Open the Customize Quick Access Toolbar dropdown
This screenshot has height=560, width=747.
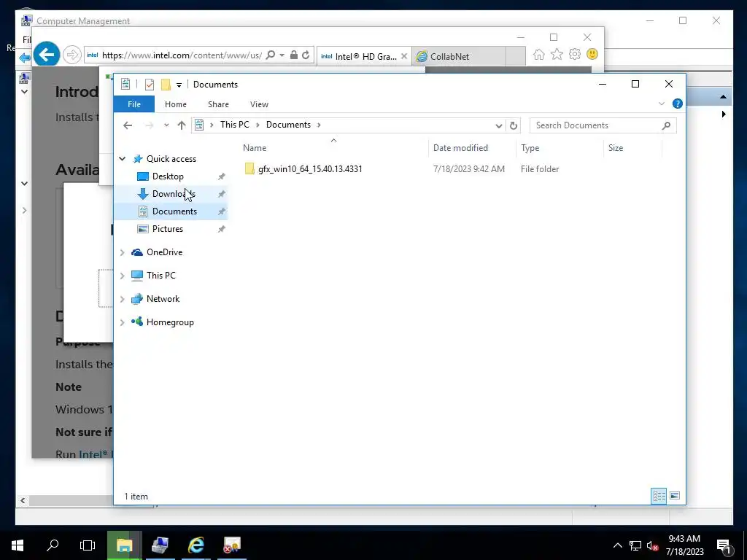179,85
